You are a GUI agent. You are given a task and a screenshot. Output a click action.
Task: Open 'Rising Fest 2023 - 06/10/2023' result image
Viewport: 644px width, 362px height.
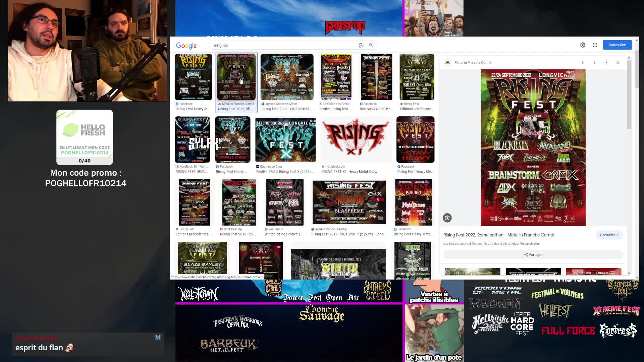[287, 77]
